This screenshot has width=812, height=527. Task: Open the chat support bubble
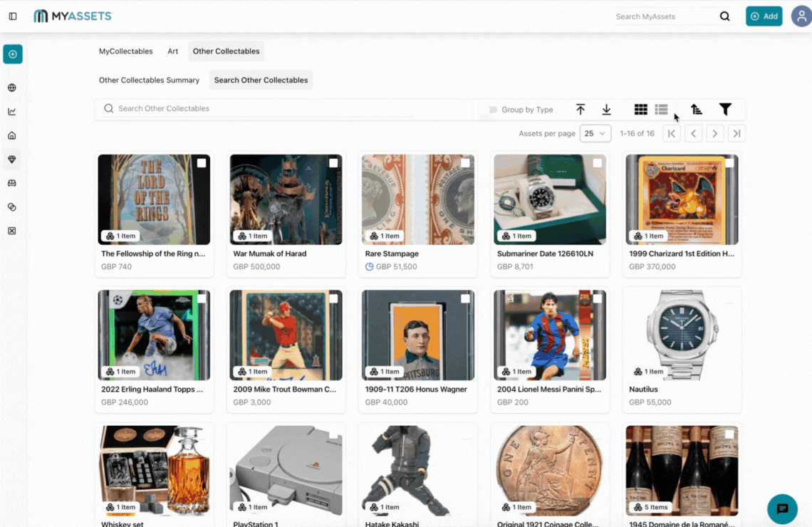[x=782, y=508]
